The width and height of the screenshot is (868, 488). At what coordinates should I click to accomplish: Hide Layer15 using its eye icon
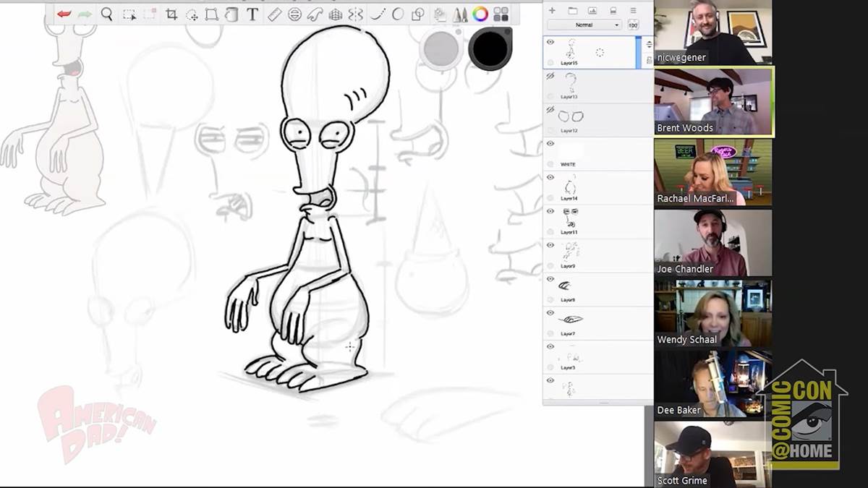pyautogui.click(x=550, y=42)
